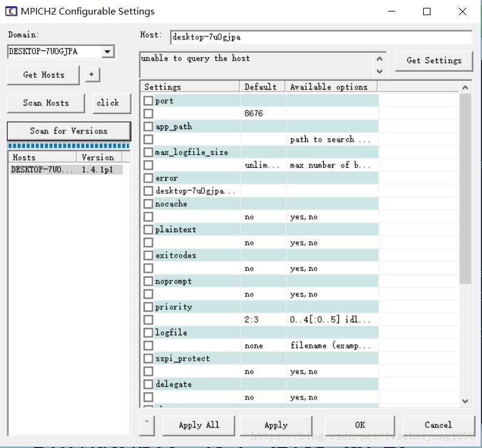Check the checkbox in the 8676 row

(x=149, y=113)
